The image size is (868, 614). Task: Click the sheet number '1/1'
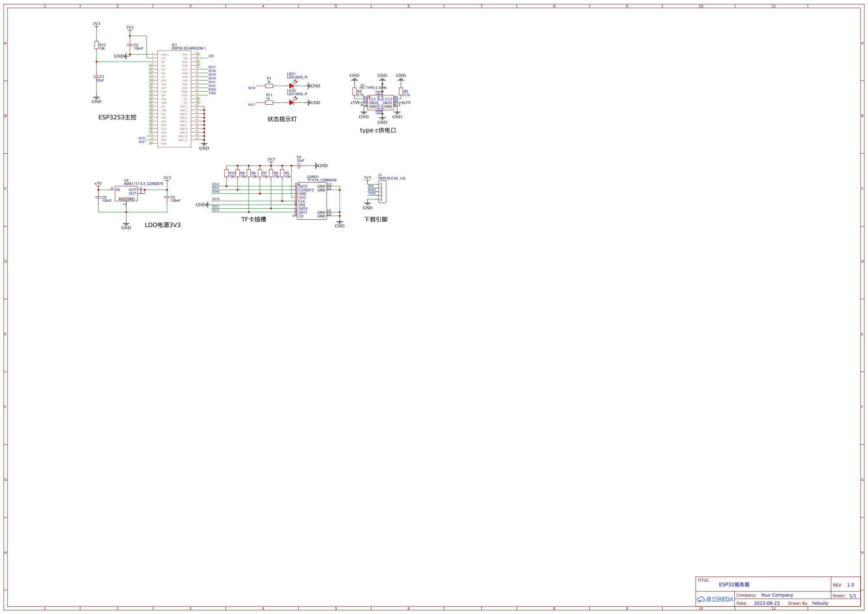click(x=853, y=596)
